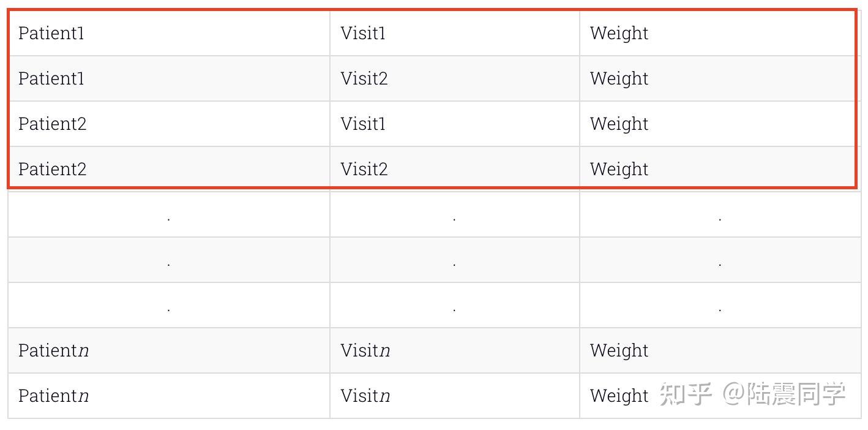Viewport: 868px width, 430px height.
Task: Click the Patient2 cell in the Visit1 row
Action: 53,124
